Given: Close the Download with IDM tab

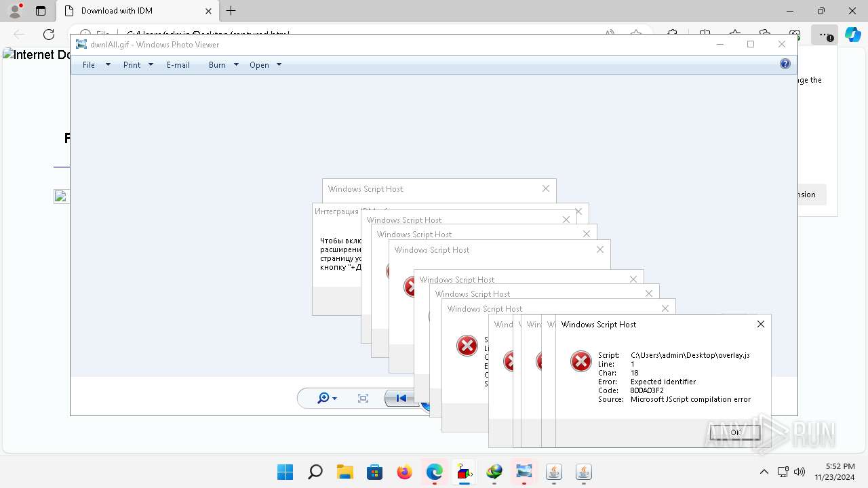Looking at the screenshot, I should point(208,11).
